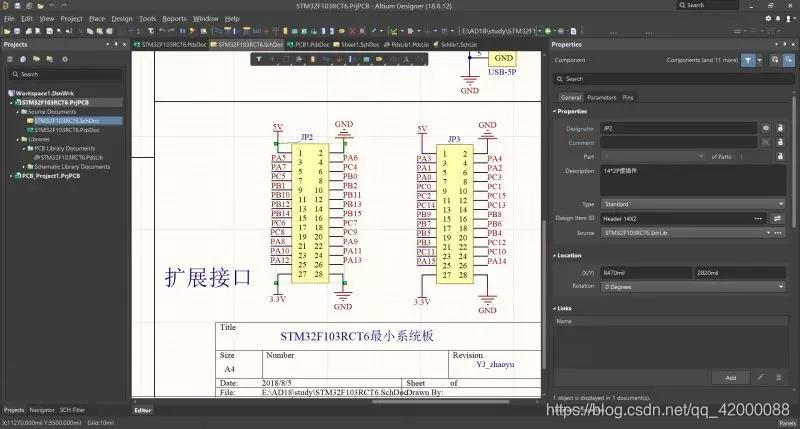800x429 pixels.
Task: Toggle Comment visibility eye icon
Action: 765,142
